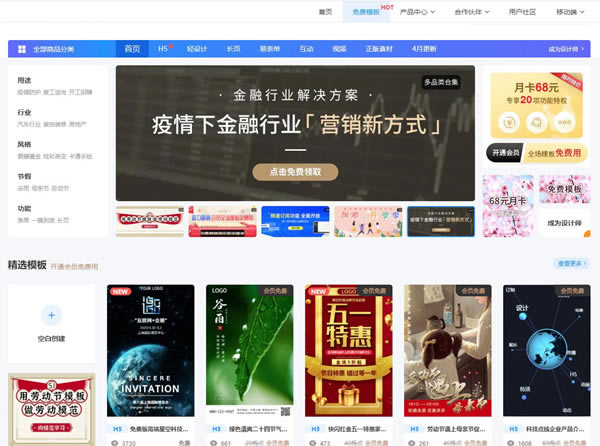Select the dark finance carousel thumbnail
The height and width of the screenshot is (446, 600).
[441, 221]
